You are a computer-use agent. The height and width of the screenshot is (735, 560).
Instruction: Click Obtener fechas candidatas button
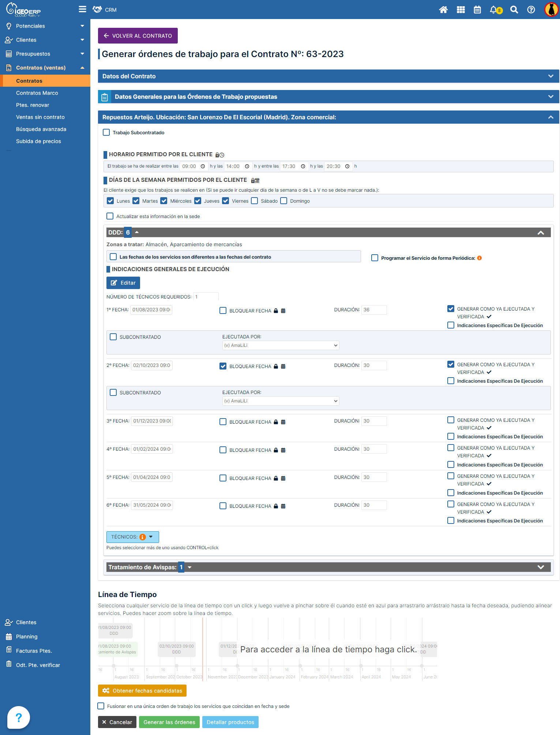(142, 691)
